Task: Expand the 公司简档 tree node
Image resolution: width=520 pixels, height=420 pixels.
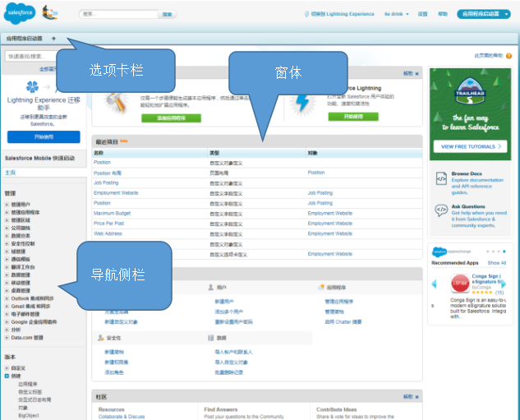Action: (7, 228)
